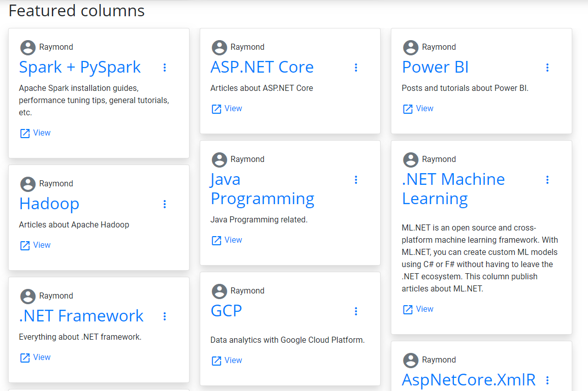Image resolution: width=588 pixels, height=391 pixels.
Task: Click 'Java Programming related.' description
Action: [259, 219]
